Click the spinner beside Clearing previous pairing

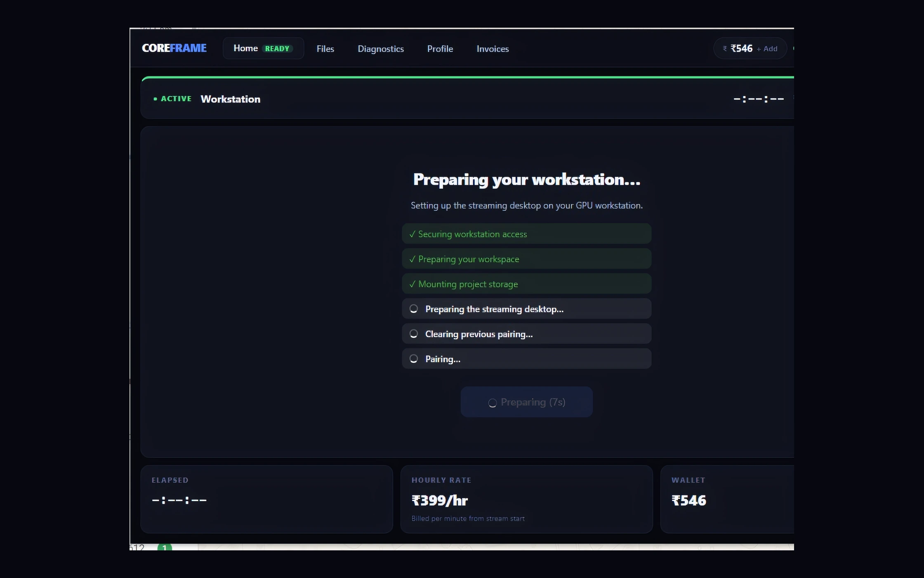tap(413, 334)
